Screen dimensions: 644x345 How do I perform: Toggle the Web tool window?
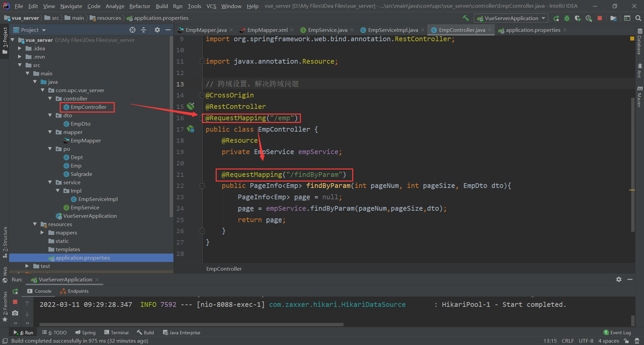5,275
